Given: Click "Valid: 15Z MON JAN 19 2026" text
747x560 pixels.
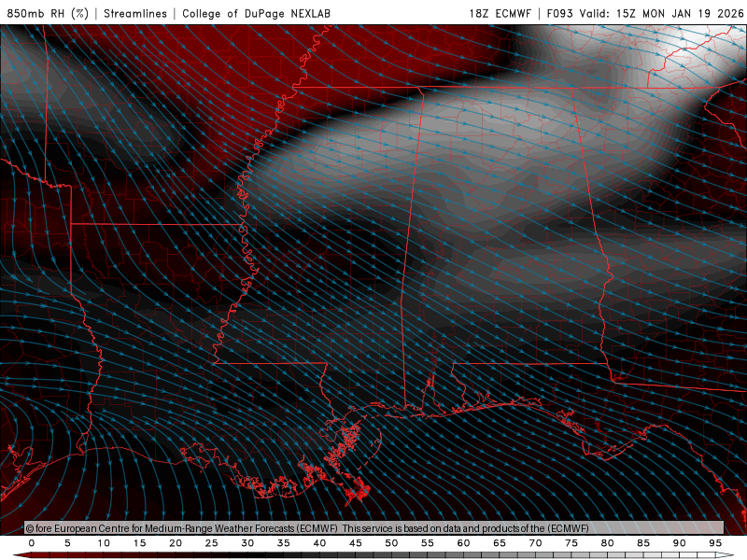Looking at the screenshot, I should click(x=662, y=14).
